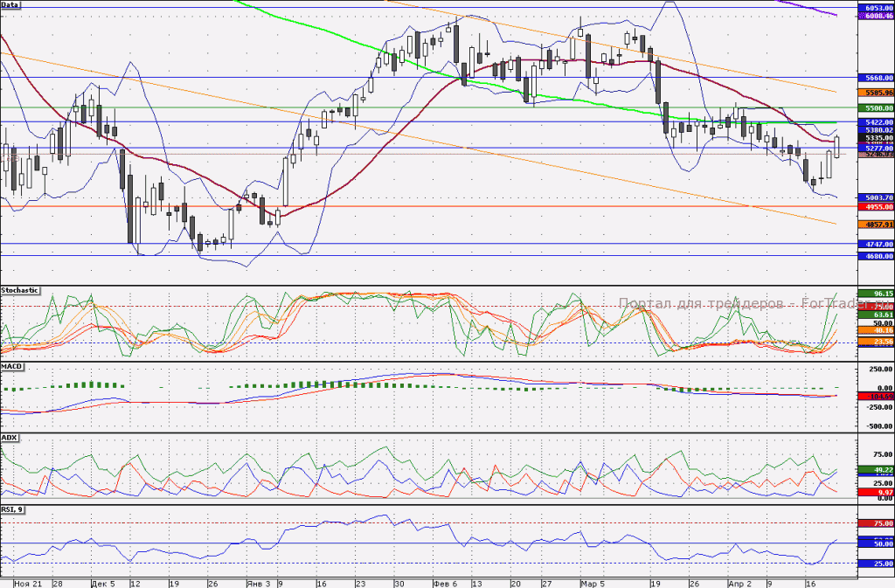This screenshot has height=588, width=895.
Task: Click the red 75.00 RSI level tag
Action: click(x=876, y=523)
